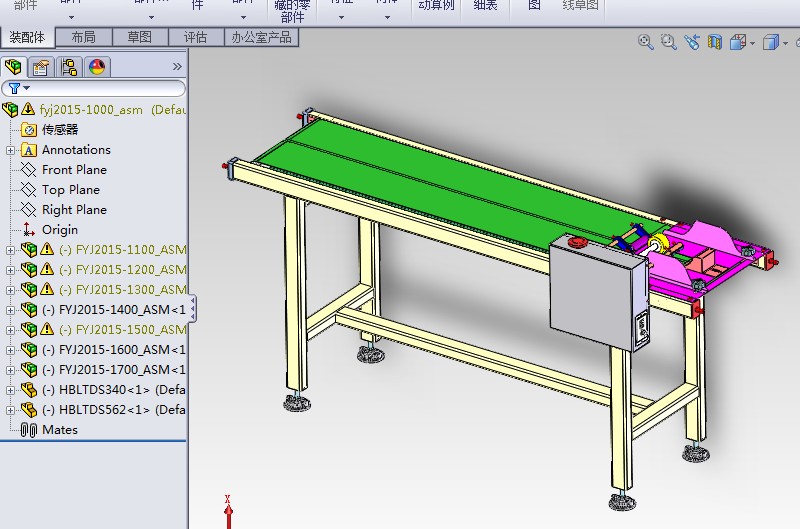Click the Right Plane icon
The height and width of the screenshot is (529, 800).
tap(29, 209)
